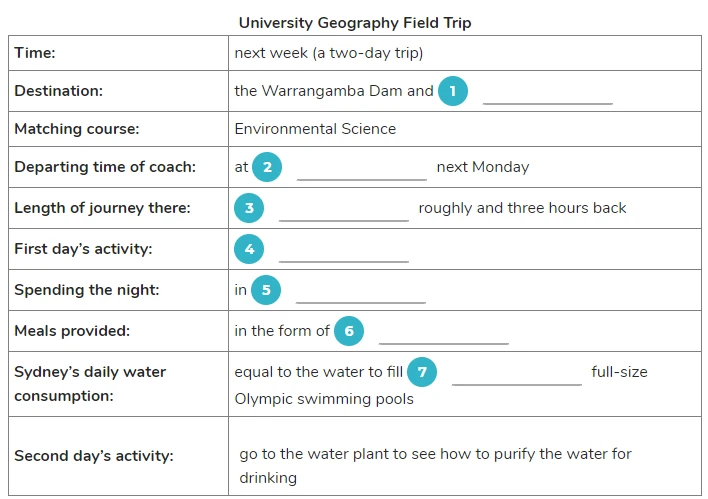Click the Sydney's daily water consumption label
The width and height of the screenshot is (708, 499).
[x=90, y=384]
